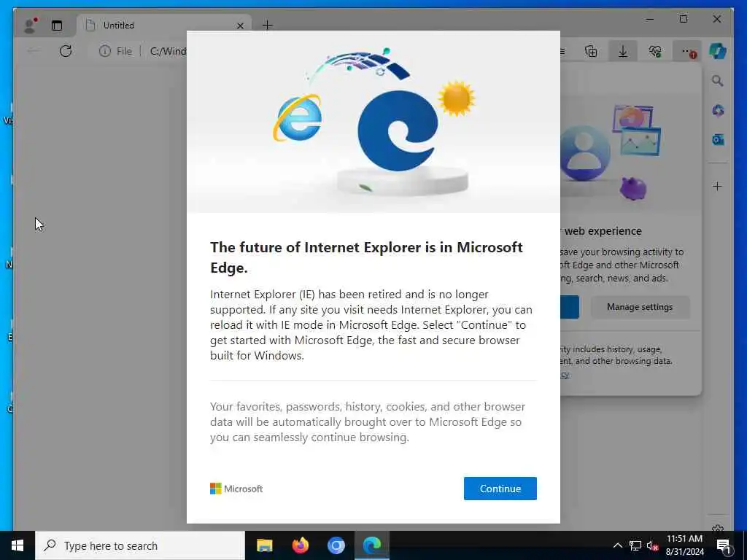747x560 pixels.
Task: Open a new tab with plus button
Action: click(x=267, y=26)
